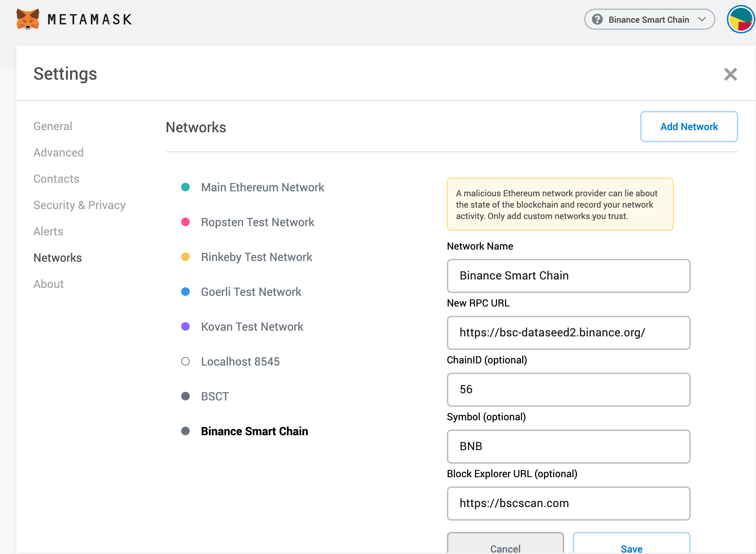The width and height of the screenshot is (756, 554).
Task: Focus the New RPC URL input field
Action: [x=568, y=333]
